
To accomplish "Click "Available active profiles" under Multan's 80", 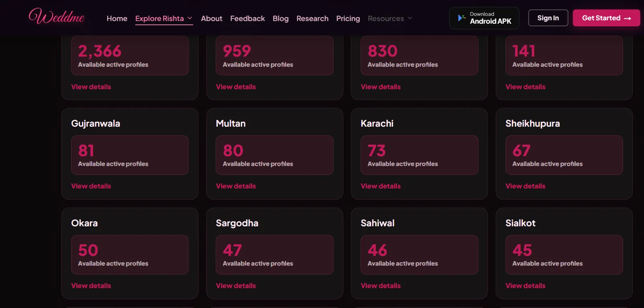I will pyautogui.click(x=258, y=164).
